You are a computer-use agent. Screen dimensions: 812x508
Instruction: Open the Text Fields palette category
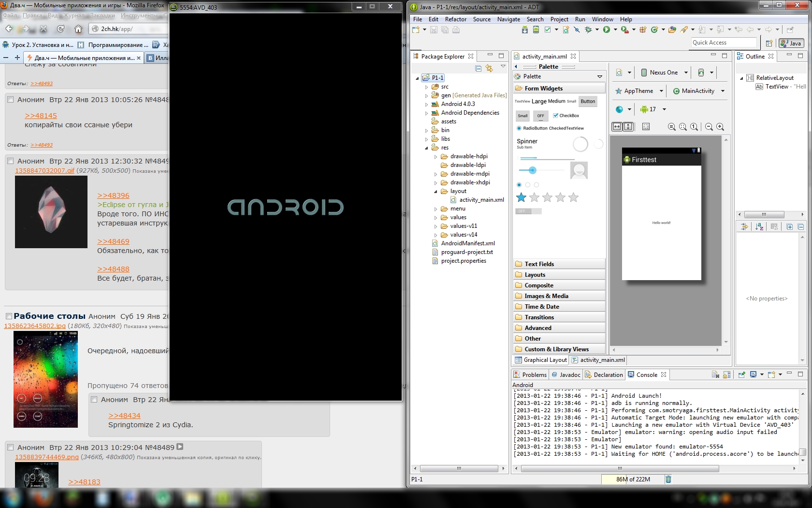559,264
